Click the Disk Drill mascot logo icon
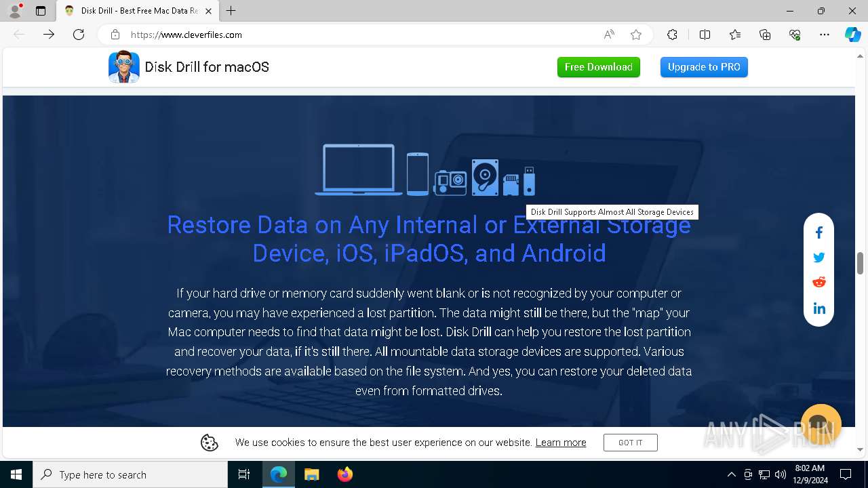Viewport: 868px width, 488px height. click(x=123, y=67)
